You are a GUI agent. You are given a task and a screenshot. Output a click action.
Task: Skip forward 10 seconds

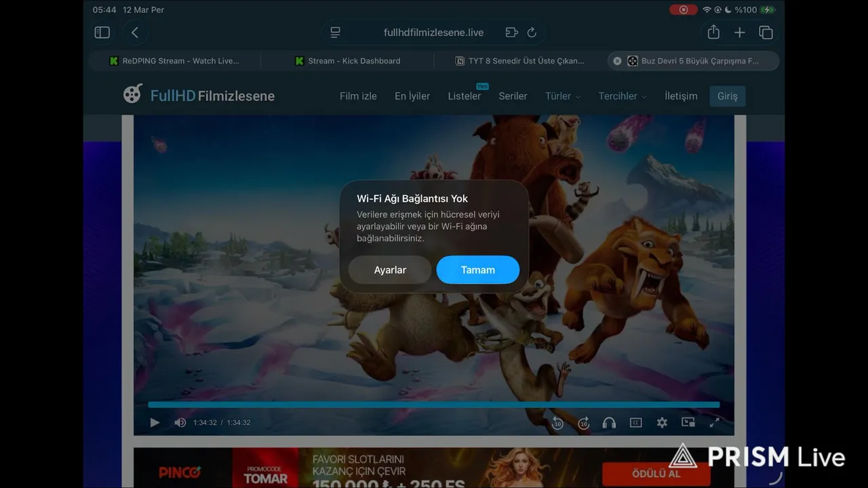click(x=583, y=422)
